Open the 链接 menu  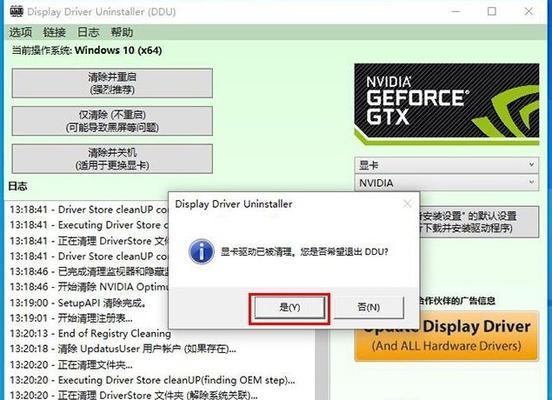click(x=54, y=32)
